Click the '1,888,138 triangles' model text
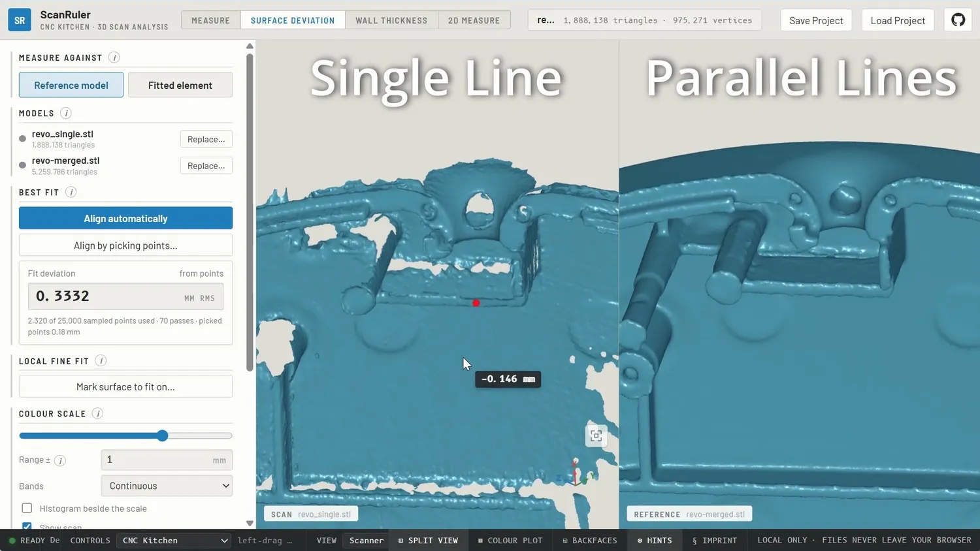980x551 pixels. pyautogui.click(x=63, y=145)
